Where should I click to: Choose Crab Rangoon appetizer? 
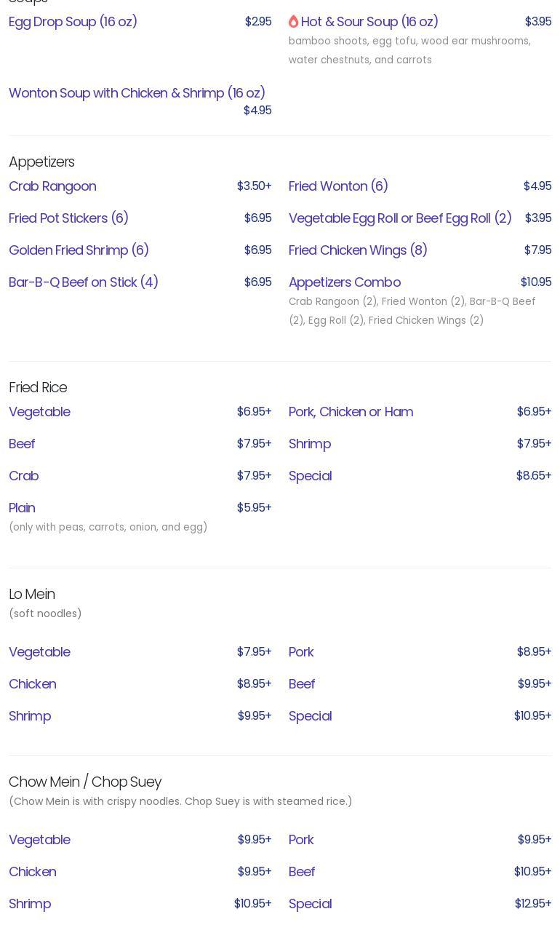52,186
